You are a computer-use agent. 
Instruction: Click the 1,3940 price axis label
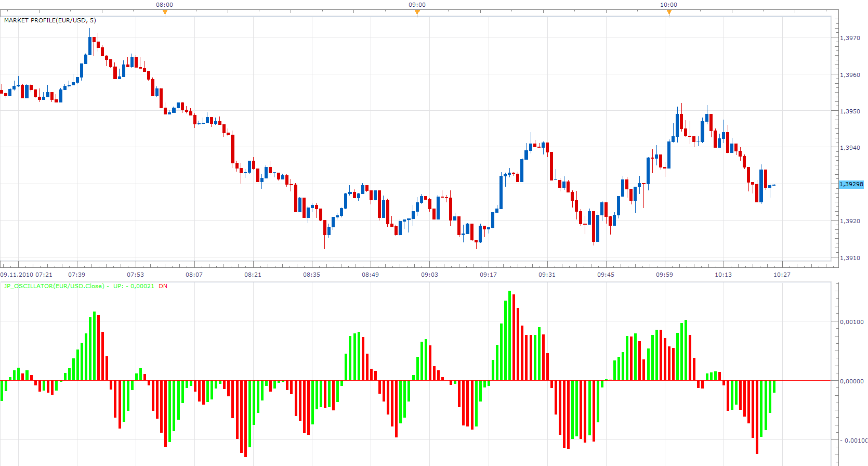click(x=850, y=148)
